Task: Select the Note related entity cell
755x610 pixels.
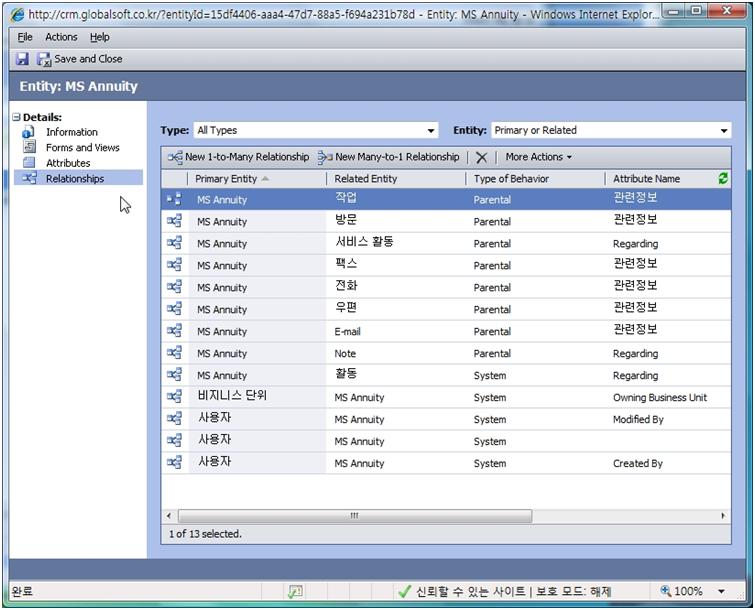Action: (345, 354)
